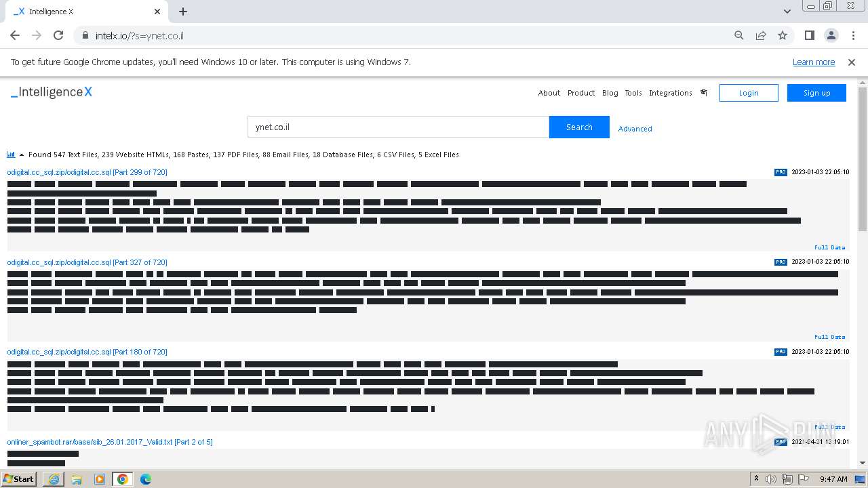Open the Windows Start menu
Screen dimensions: 868x488
tap(19, 479)
